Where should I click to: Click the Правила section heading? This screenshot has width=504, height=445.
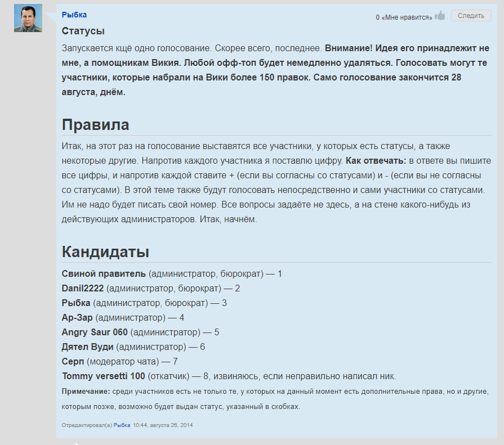click(x=96, y=124)
